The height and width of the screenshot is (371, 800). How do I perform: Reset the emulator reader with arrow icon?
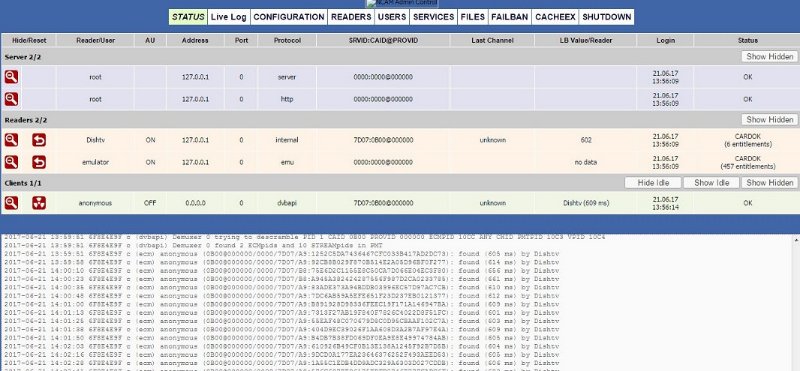coord(39,162)
